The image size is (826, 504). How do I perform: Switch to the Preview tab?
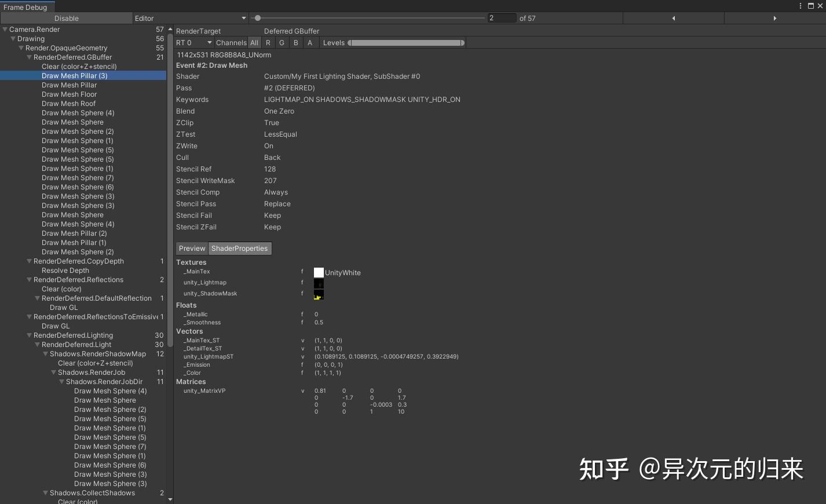[192, 248]
